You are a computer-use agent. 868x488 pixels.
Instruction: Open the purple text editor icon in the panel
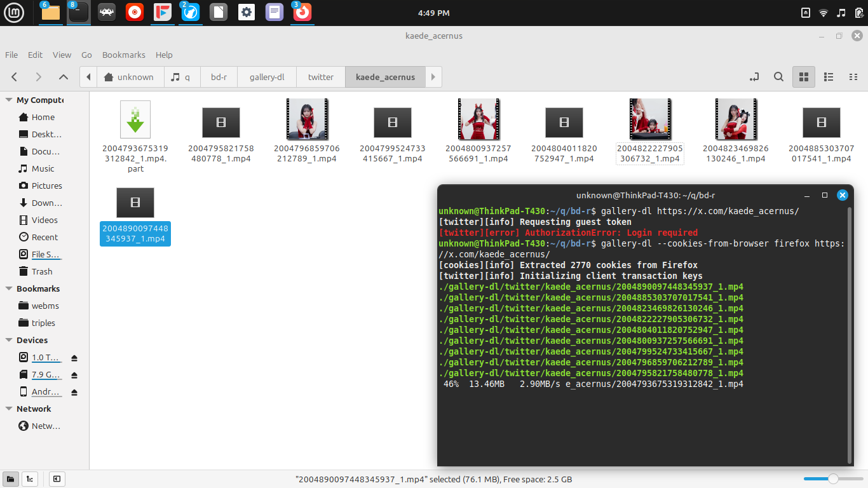tap(275, 12)
